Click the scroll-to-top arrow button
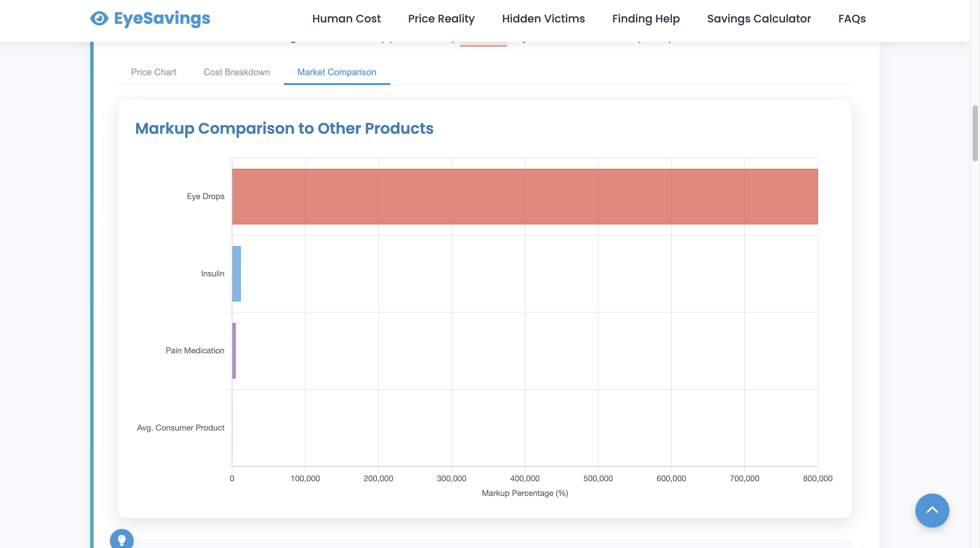Screen dimensions: 980x548 [932, 510]
